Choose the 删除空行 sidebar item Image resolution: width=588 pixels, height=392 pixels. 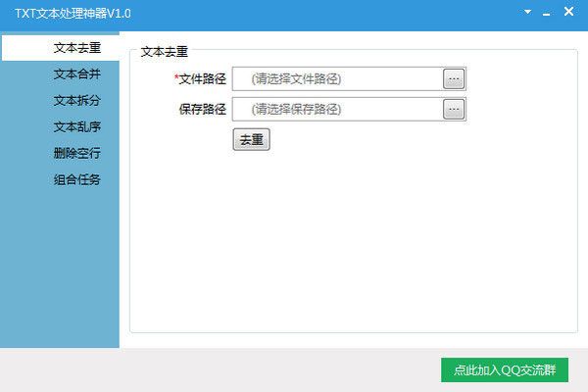[76, 154]
